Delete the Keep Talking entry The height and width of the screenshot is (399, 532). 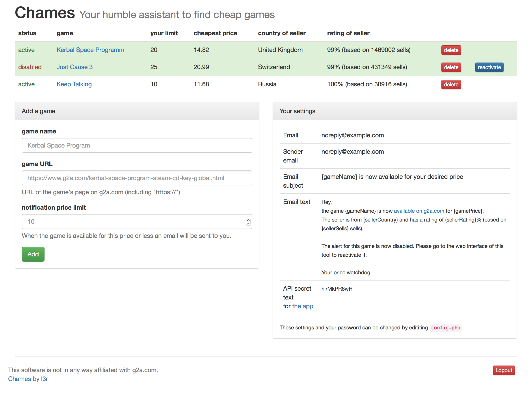coord(451,85)
